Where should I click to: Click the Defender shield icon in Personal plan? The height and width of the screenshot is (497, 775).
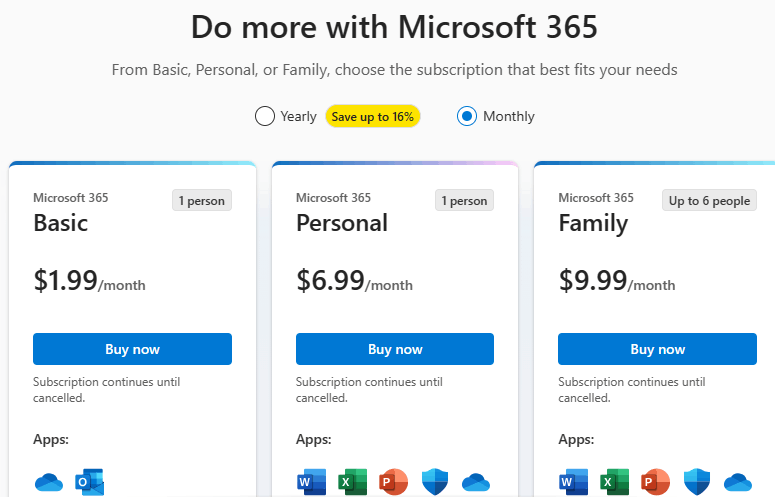click(x=435, y=482)
